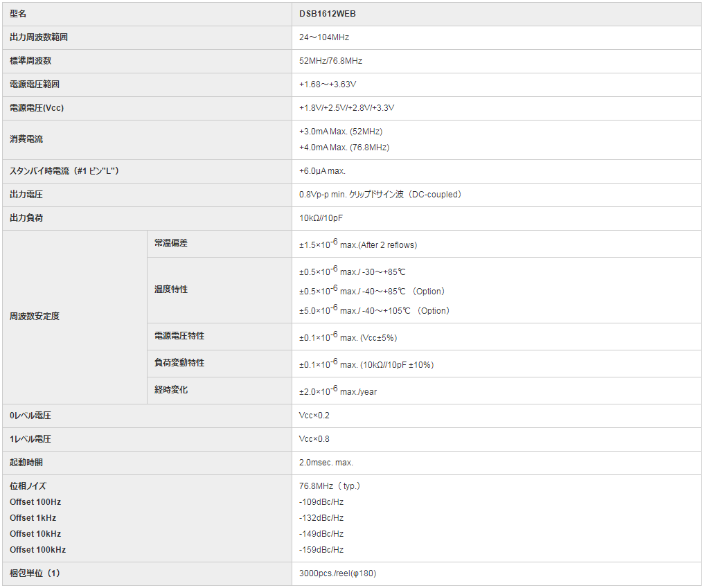Click the 電源電圧範囲 row label

point(33,84)
